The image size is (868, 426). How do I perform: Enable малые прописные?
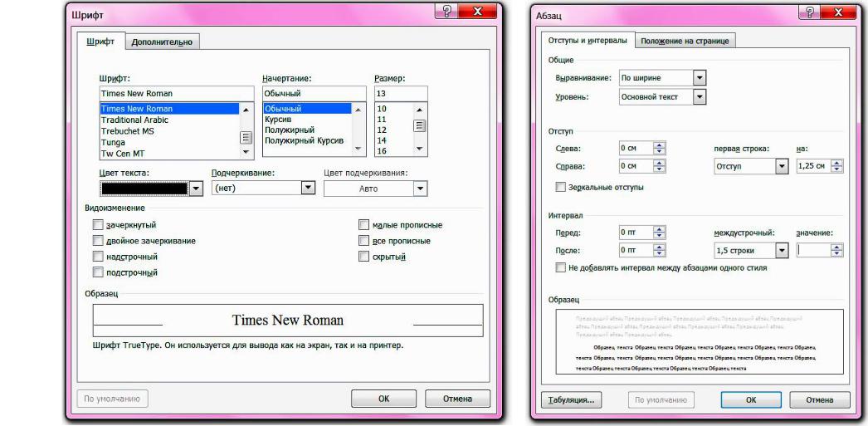363,225
